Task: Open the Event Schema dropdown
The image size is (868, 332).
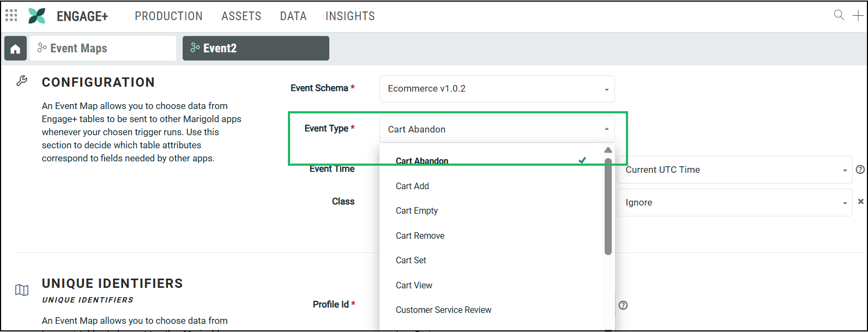Action: 497,89
